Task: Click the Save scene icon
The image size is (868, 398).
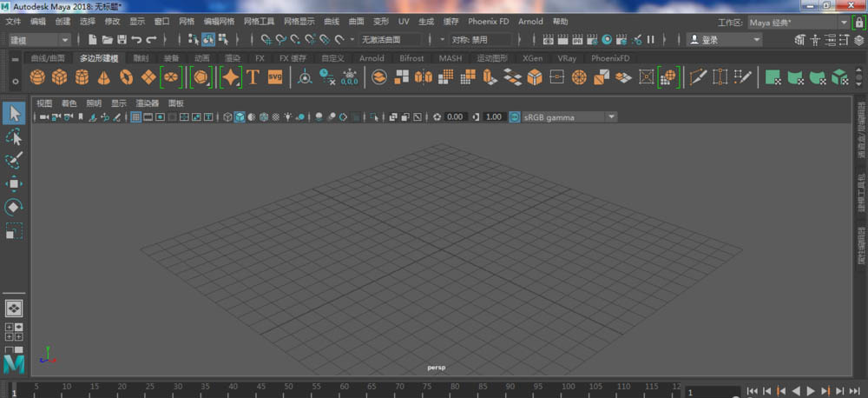Action: pos(122,40)
